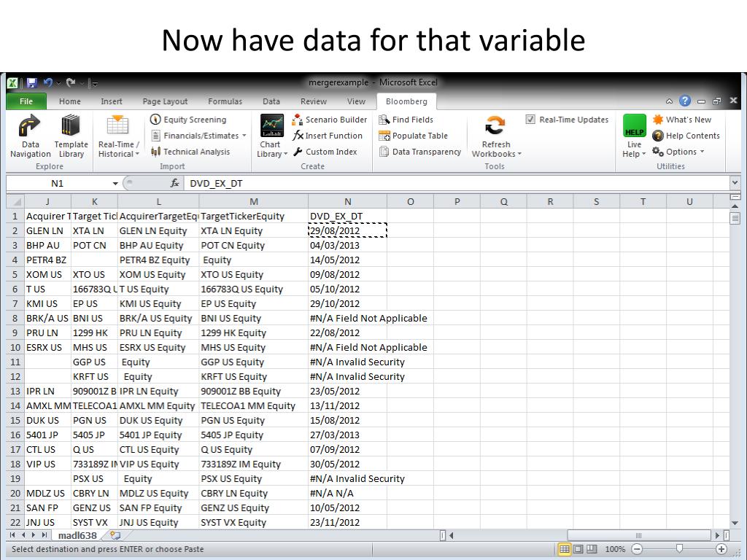Click horizontal scrollbar thumb
The height and width of the screenshot is (560, 747).
[x=639, y=535]
